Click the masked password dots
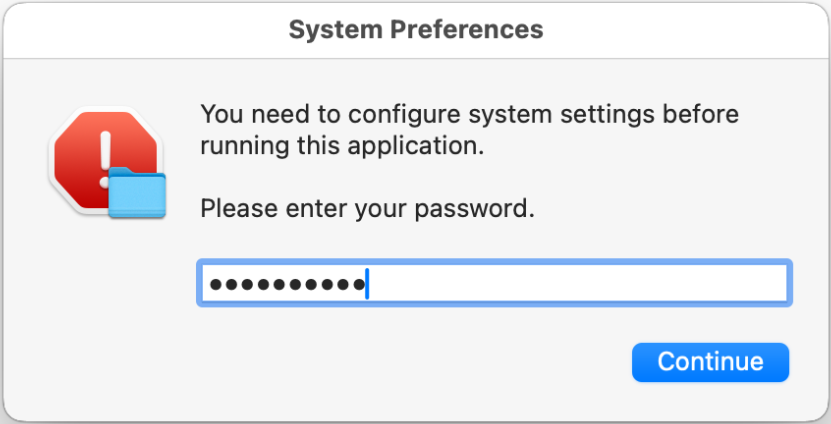The image size is (831, 424). (286, 285)
